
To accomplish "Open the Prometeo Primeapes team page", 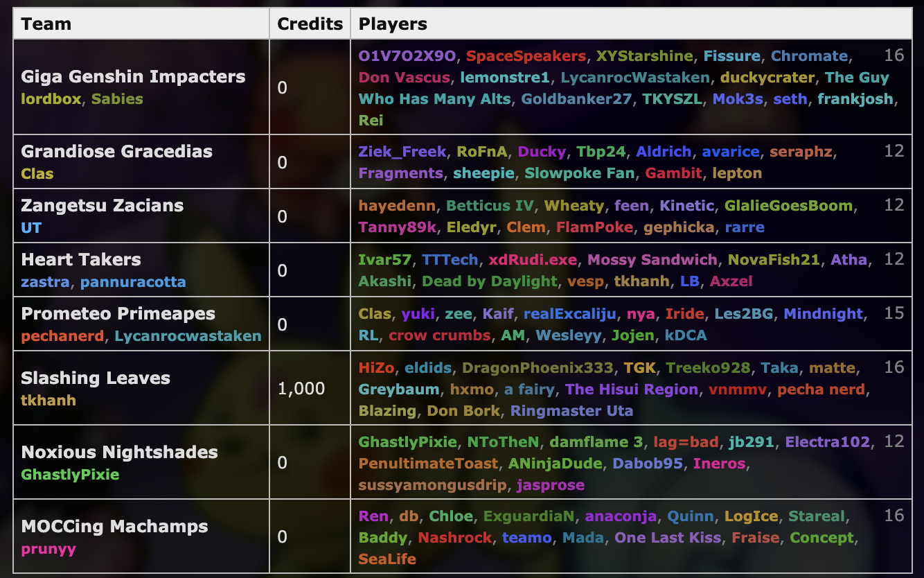I will click(x=109, y=313).
